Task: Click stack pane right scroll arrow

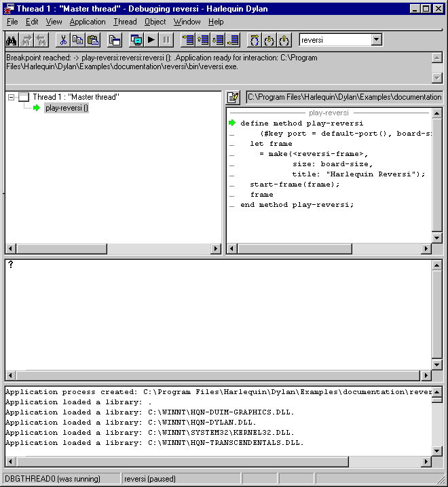Action: click(x=215, y=248)
